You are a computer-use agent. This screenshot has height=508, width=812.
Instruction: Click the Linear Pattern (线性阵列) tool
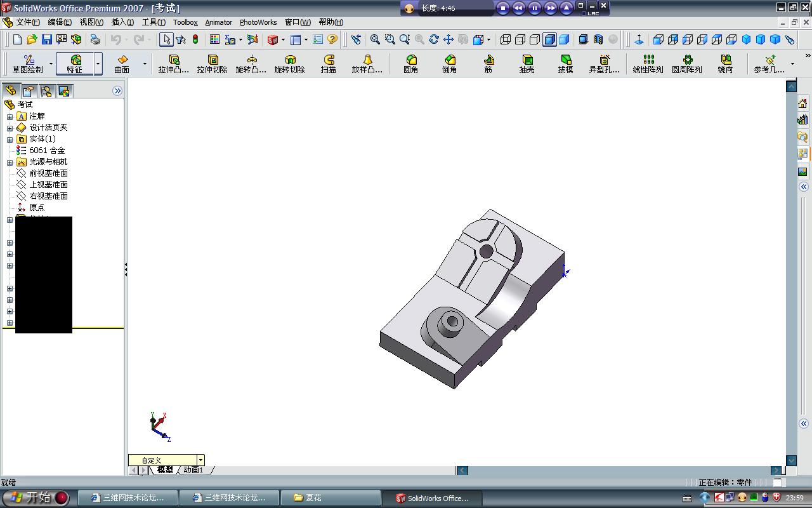648,63
